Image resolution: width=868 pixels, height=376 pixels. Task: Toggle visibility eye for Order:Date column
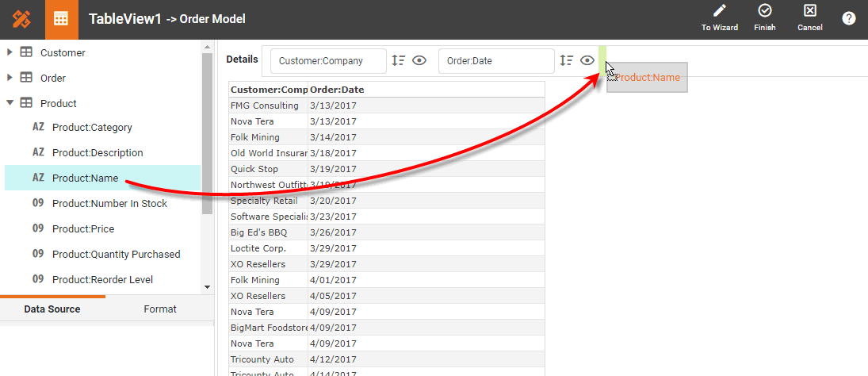[587, 60]
